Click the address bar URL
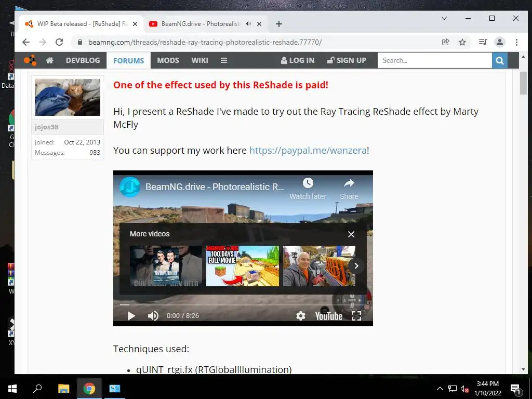Viewport: 532px width, 399px height. tap(205, 42)
